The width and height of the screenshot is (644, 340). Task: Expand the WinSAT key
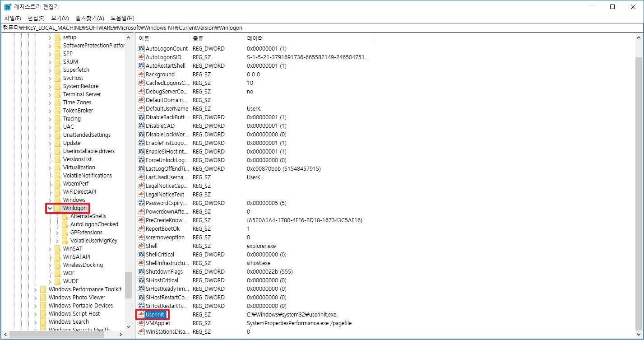point(50,249)
